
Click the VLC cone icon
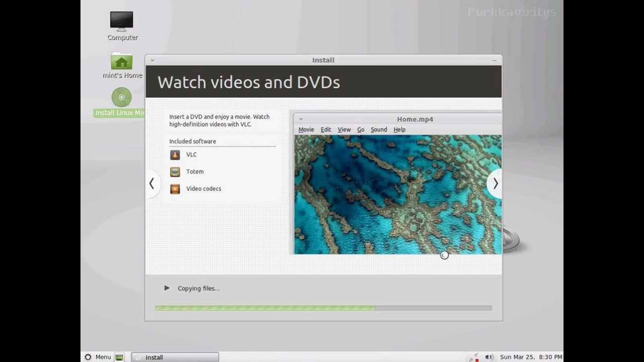tap(175, 155)
